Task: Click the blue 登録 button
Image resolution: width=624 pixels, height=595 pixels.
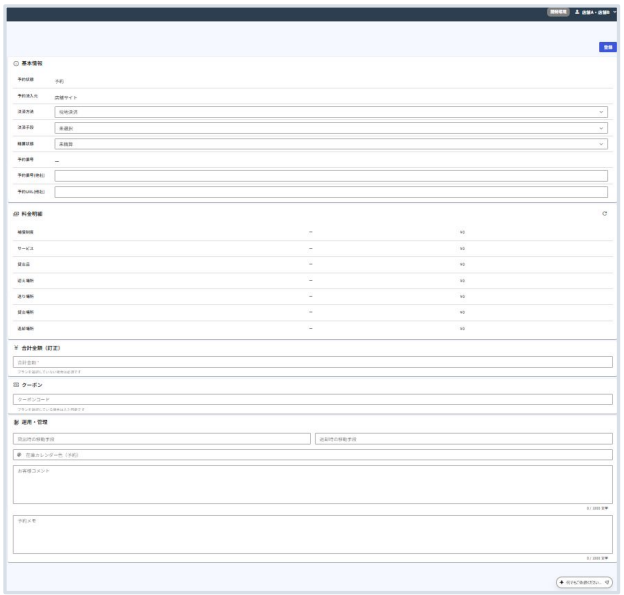Action: click(607, 47)
